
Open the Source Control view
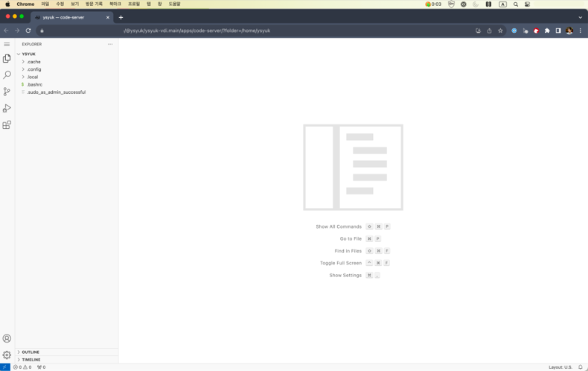[7, 92]
